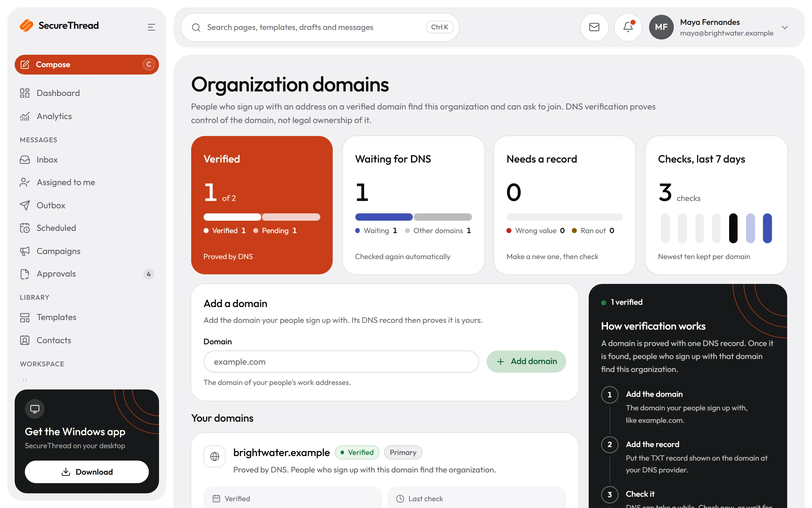The height and width of the screenshot is (508, 812).
Task: Click the Approvals count badge 4
Action: (148, 274)
